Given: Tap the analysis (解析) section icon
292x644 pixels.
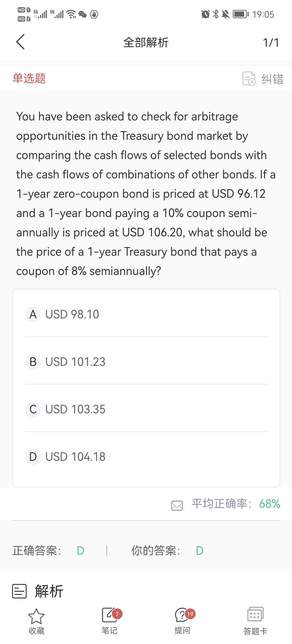Looking at the screenshot, I should coord(19,591).
